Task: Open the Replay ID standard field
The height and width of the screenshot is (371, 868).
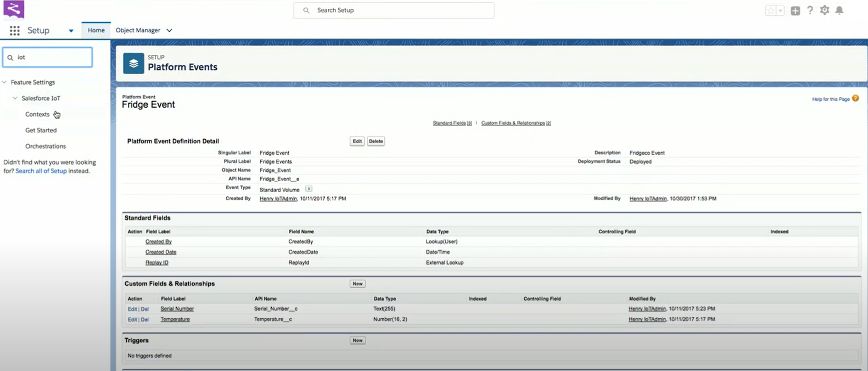Action: [x=157, y=262]
